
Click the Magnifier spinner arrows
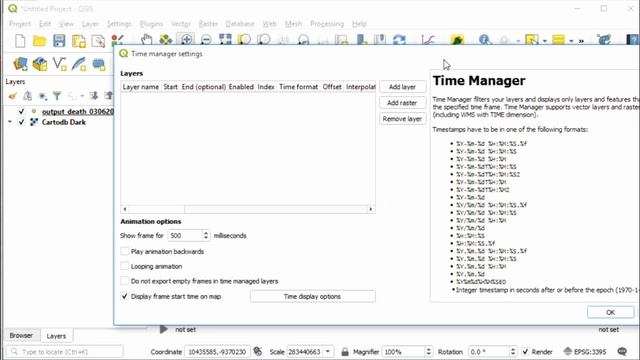[428, 351]
